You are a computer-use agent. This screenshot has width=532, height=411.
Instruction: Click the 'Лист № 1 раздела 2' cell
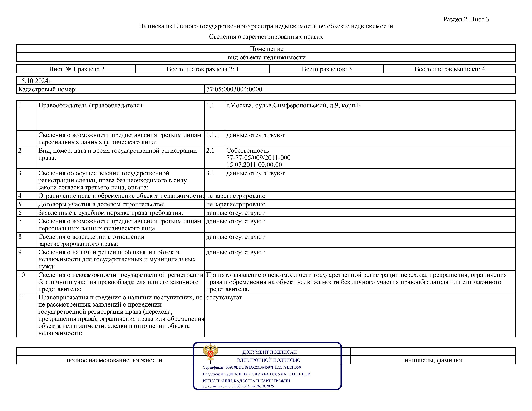pyautogui.click(x=76, y=69)
